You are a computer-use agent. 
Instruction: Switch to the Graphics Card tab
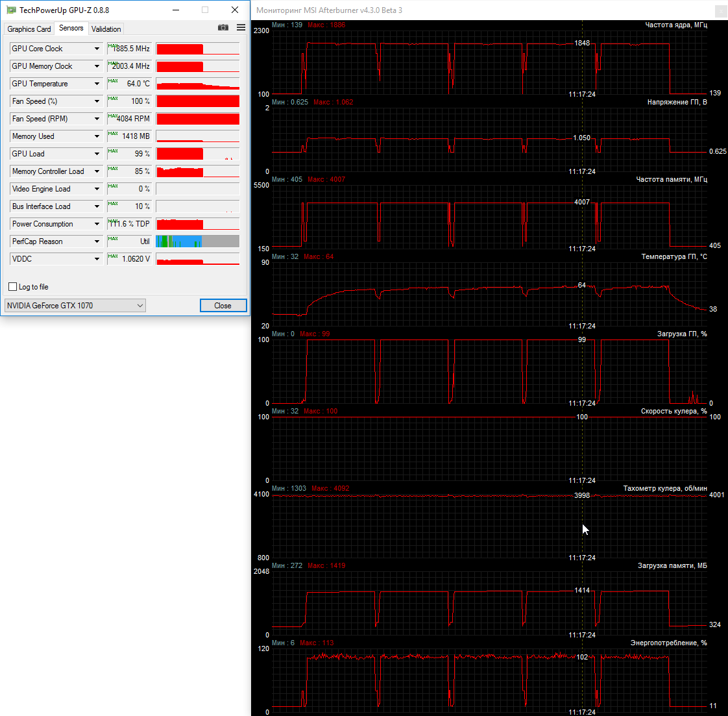click(29, 29)
